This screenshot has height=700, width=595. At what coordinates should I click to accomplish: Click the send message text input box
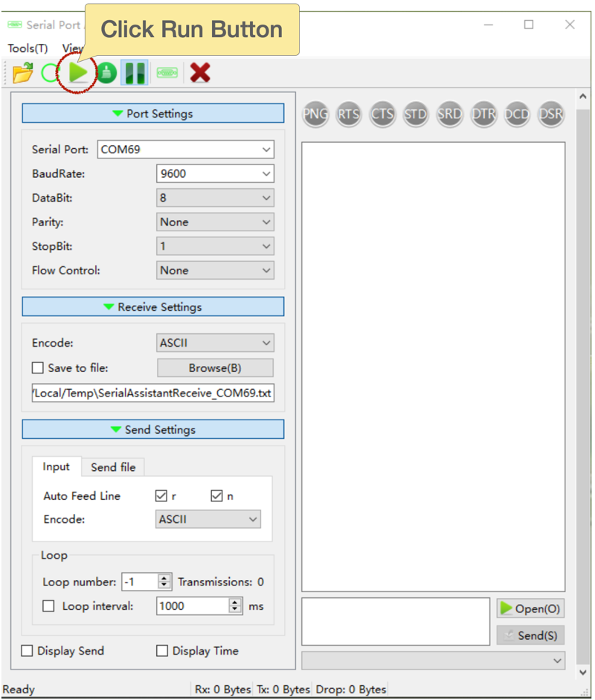[395, 621]
